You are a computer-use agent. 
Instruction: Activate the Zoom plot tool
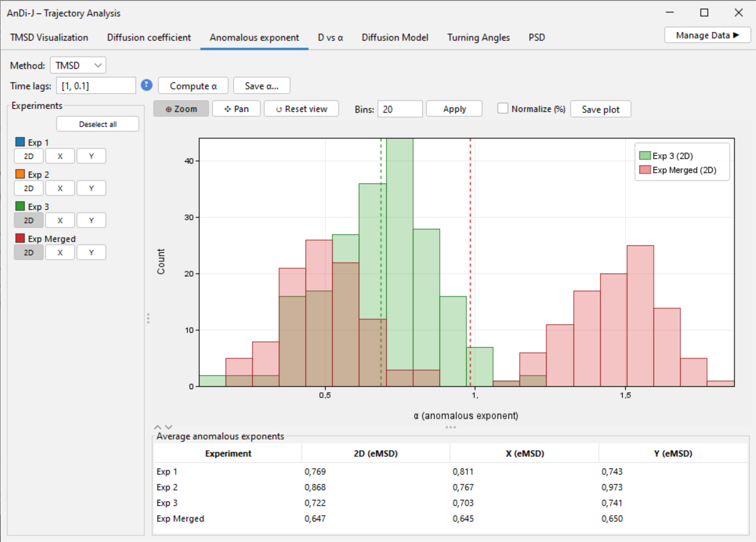tap(181, 109)
